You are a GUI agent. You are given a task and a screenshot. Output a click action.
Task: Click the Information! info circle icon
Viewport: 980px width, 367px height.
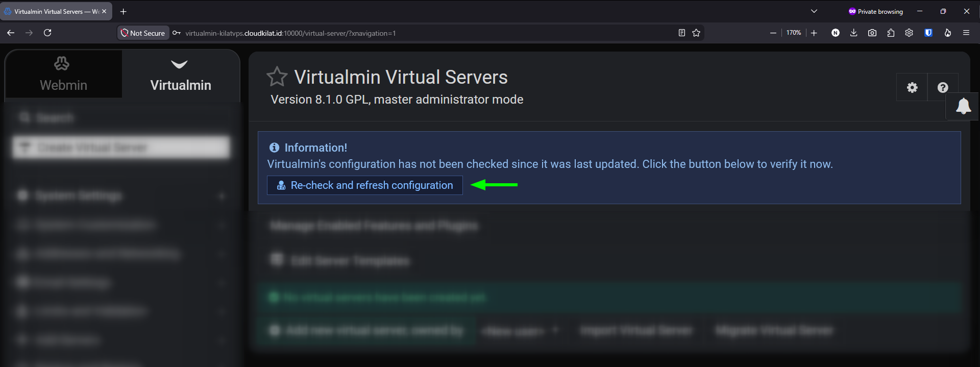point(274,148)
